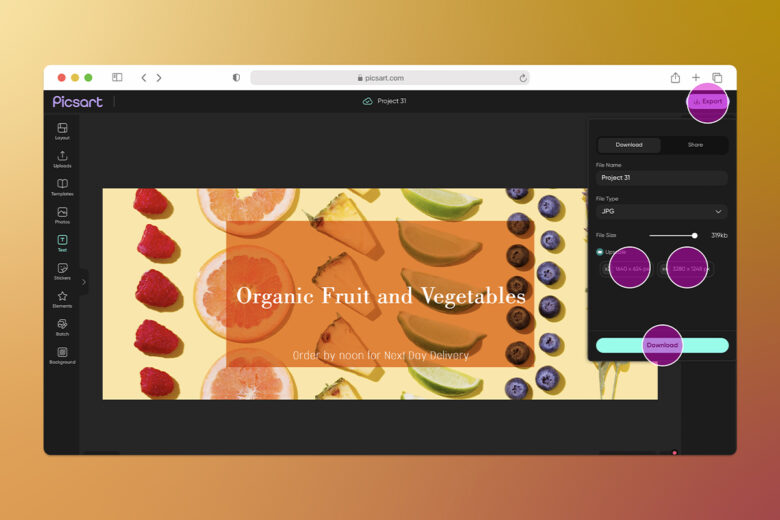Open the File Type JPG dropdown

coord(662,211)
